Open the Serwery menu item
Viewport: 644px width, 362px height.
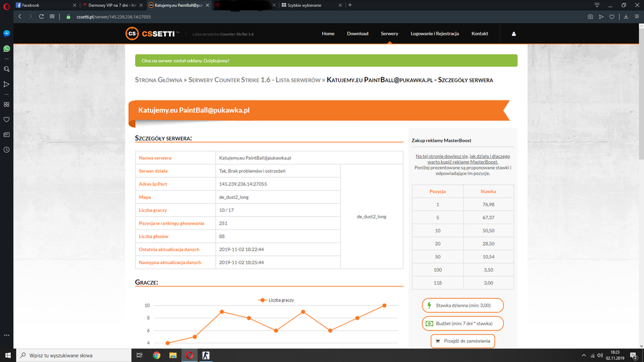point(389,33)
